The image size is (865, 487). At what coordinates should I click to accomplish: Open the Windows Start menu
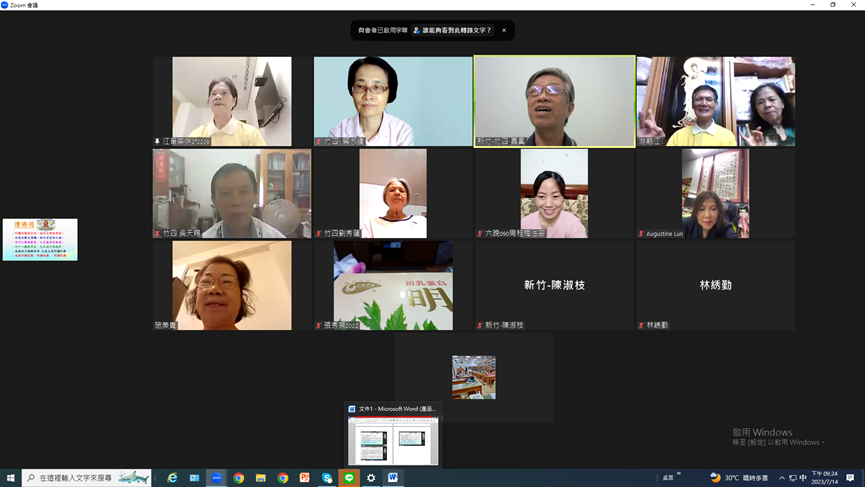11,478
